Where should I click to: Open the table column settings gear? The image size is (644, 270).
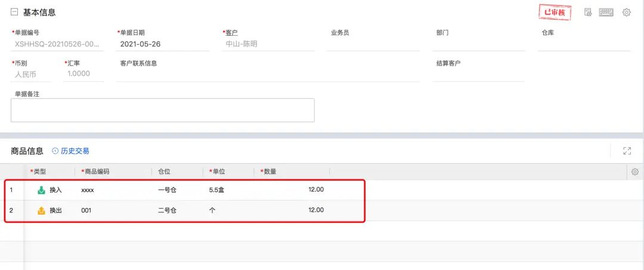(x=635, y=172)
